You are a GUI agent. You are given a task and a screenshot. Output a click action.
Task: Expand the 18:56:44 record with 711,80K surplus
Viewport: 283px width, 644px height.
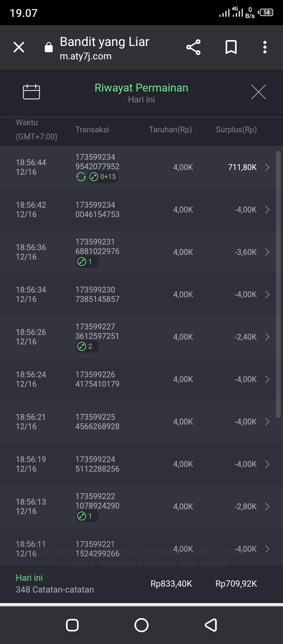267,167
